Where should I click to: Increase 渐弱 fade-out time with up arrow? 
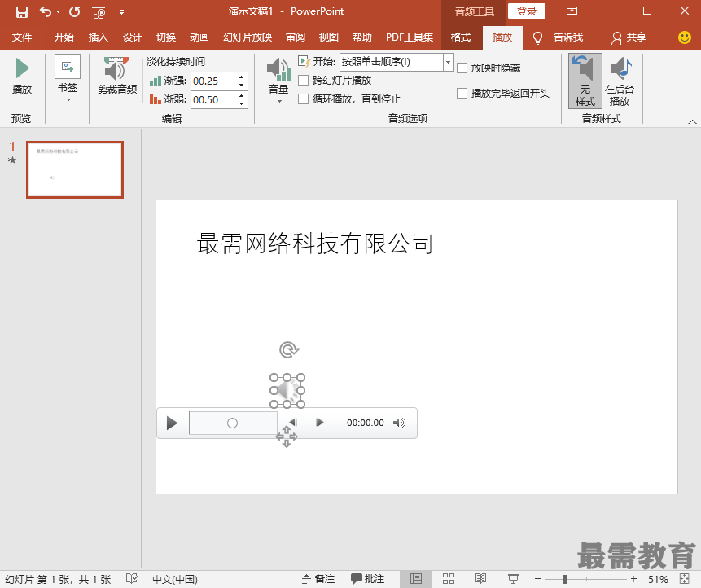pos(242,95)
